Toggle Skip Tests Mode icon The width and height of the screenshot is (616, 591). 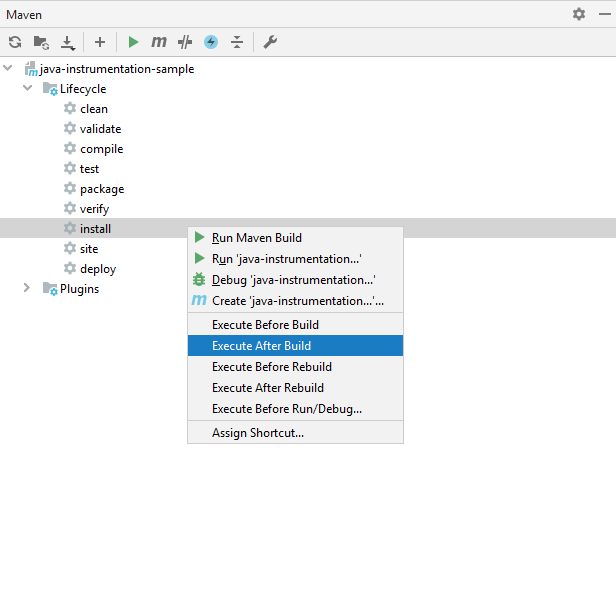point(185,42)
